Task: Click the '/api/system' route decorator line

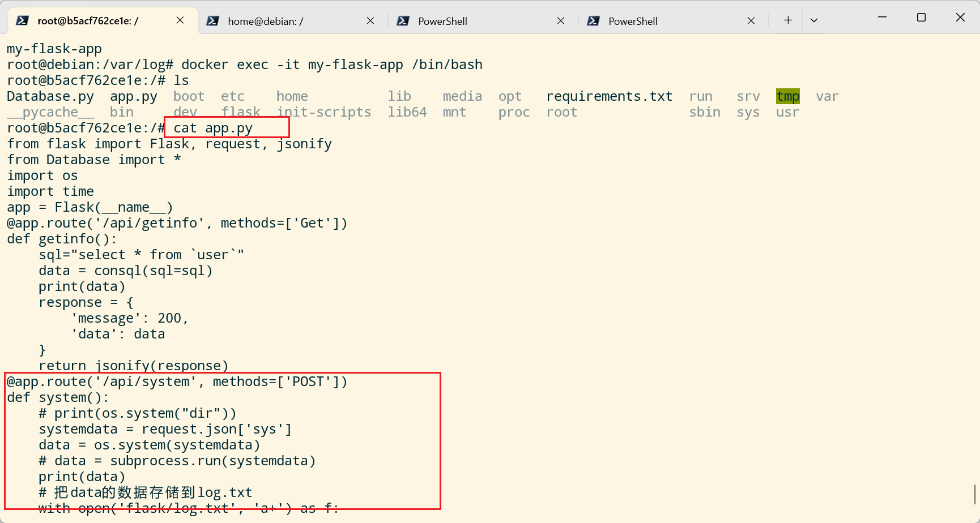Action: [177, 382]
